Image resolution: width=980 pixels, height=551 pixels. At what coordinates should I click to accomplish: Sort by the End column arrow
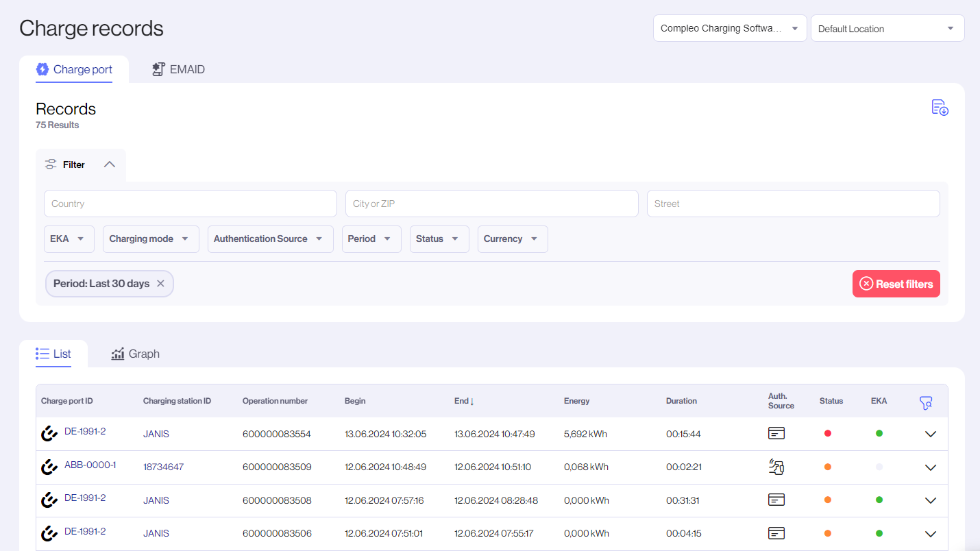pyautogui.click(x=471, y=402)
